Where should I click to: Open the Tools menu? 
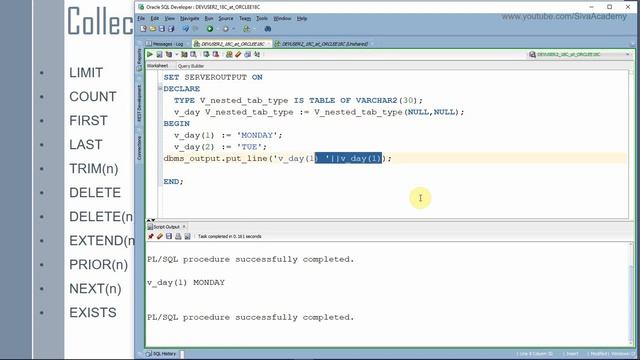click(262, 18)
